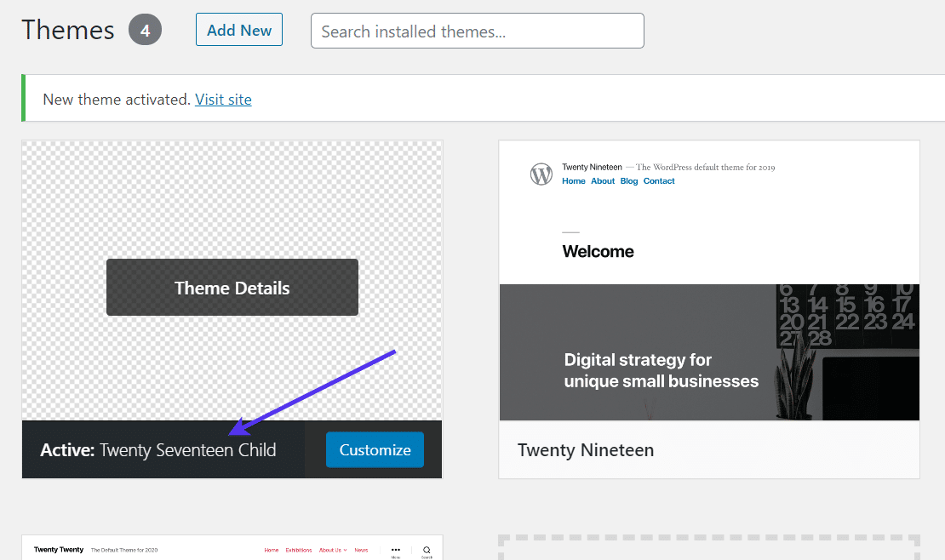Image resolution: width=945 pixels, height=560 pixels.
Task: Click the More ellipsis icon in Twenty Twenty nav
Action: tap(395, 550)
